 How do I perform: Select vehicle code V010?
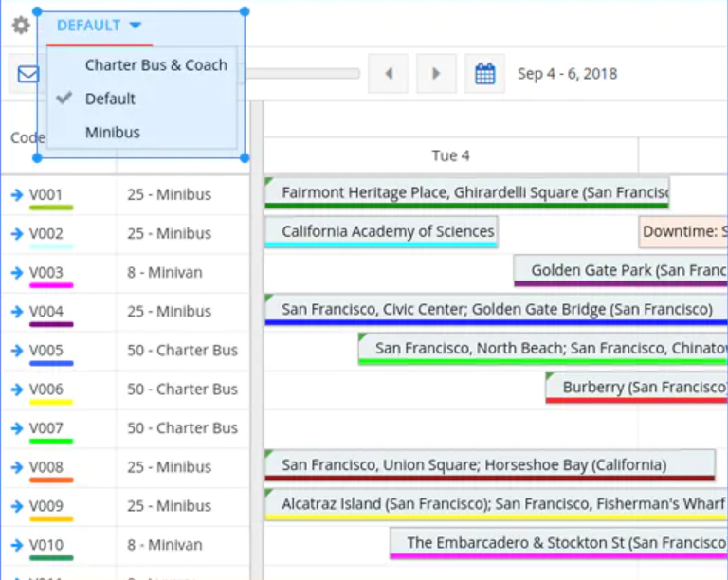point(45,545)
